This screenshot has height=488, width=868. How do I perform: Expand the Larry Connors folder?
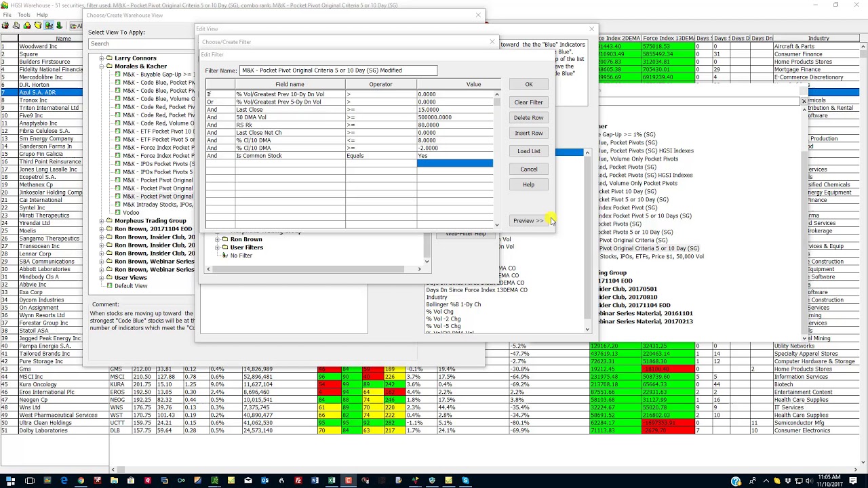click(101, 58)
